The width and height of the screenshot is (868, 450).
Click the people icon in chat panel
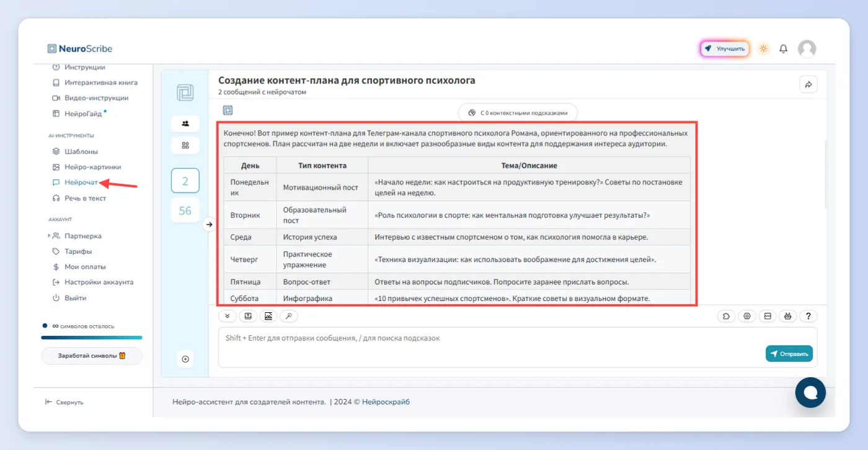click(185, 124)
